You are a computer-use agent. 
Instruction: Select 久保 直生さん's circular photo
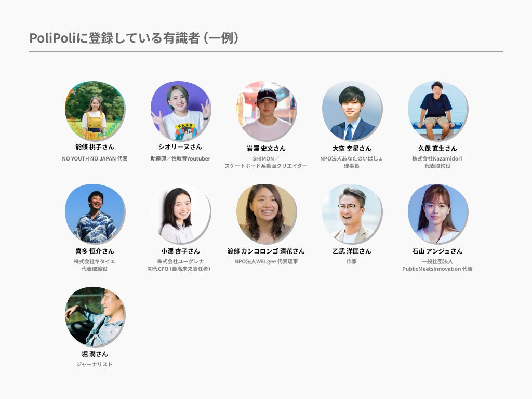click(x=437, y=111)
